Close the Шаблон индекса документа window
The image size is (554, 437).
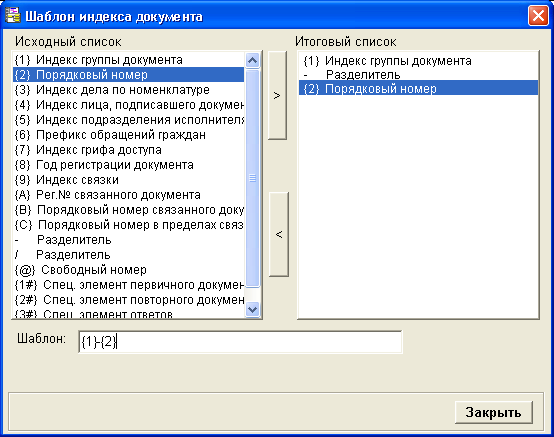[x=538, y=16]
